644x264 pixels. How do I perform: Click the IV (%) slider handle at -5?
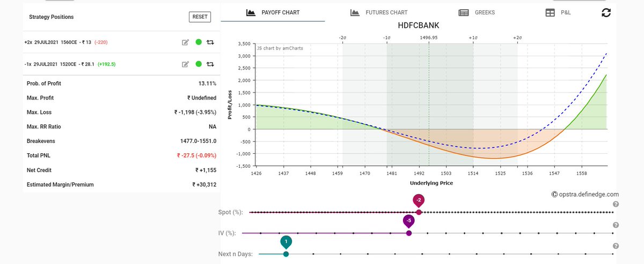pyautogui.click(x=409, y=233)
